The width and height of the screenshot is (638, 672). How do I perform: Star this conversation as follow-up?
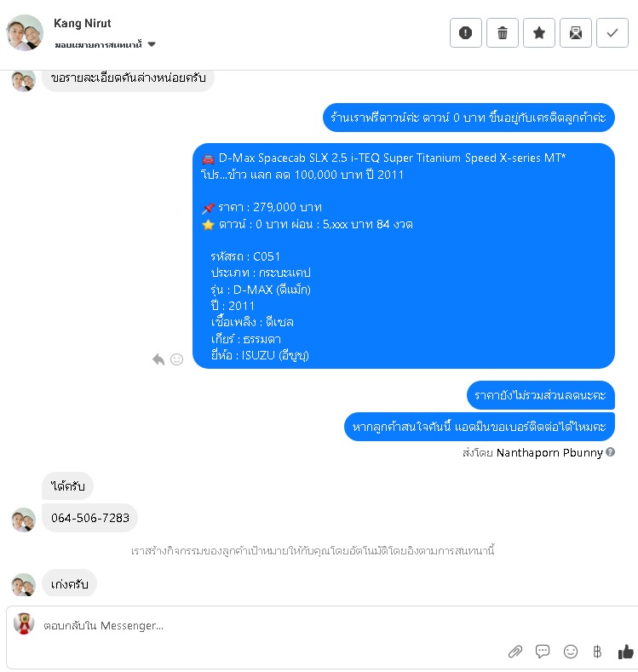[539, 32]
